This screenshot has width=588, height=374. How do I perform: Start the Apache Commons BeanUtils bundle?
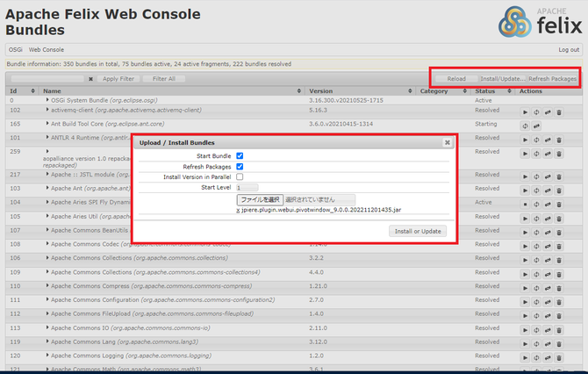(525, 233)
